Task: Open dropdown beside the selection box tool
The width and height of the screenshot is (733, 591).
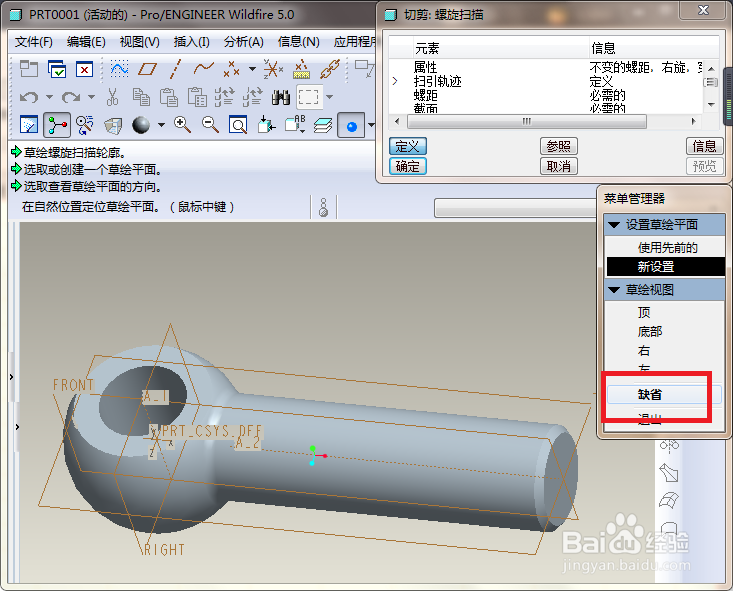Action: point(330,97)
